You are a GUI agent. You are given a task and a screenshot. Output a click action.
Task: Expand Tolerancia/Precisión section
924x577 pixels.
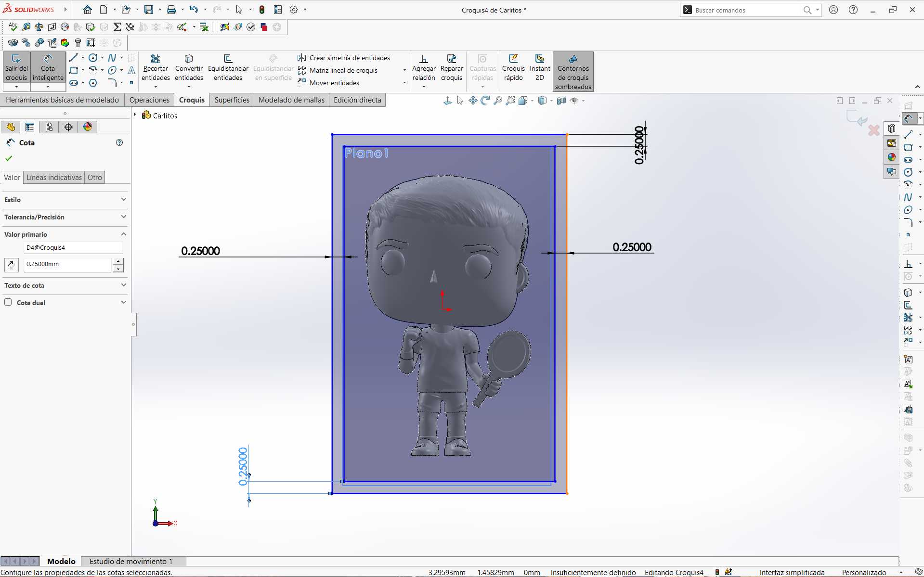[x=123, y=217]
